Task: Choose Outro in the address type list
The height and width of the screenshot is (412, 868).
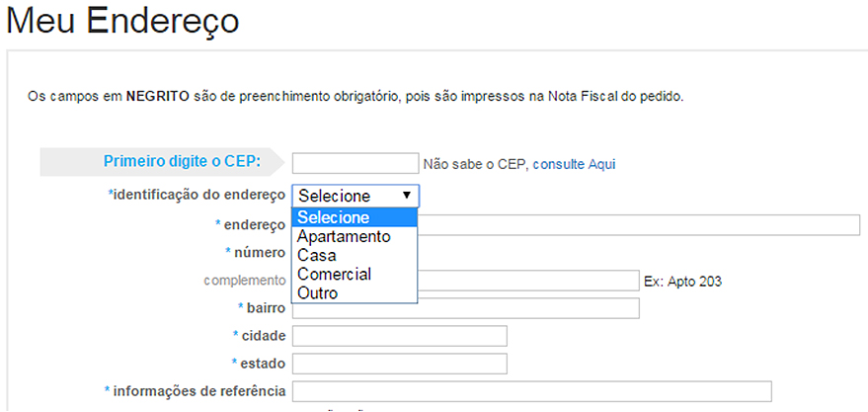Action: pos(318,293)
